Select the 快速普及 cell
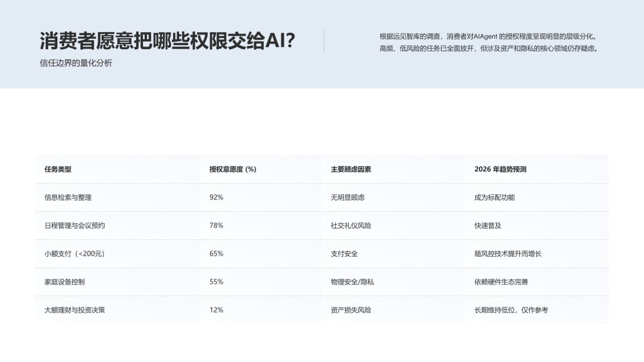The height and width of the screenshot is (362, 644). [x=537, y=226]
